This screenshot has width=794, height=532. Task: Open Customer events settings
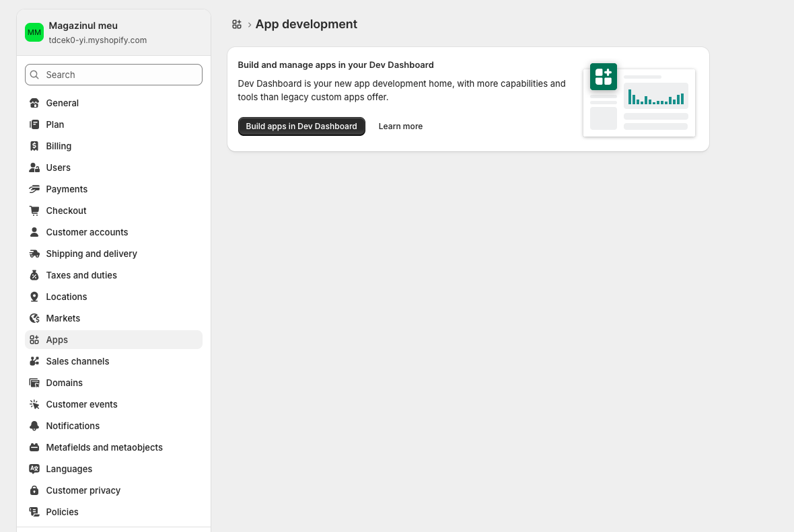point(114,404)
